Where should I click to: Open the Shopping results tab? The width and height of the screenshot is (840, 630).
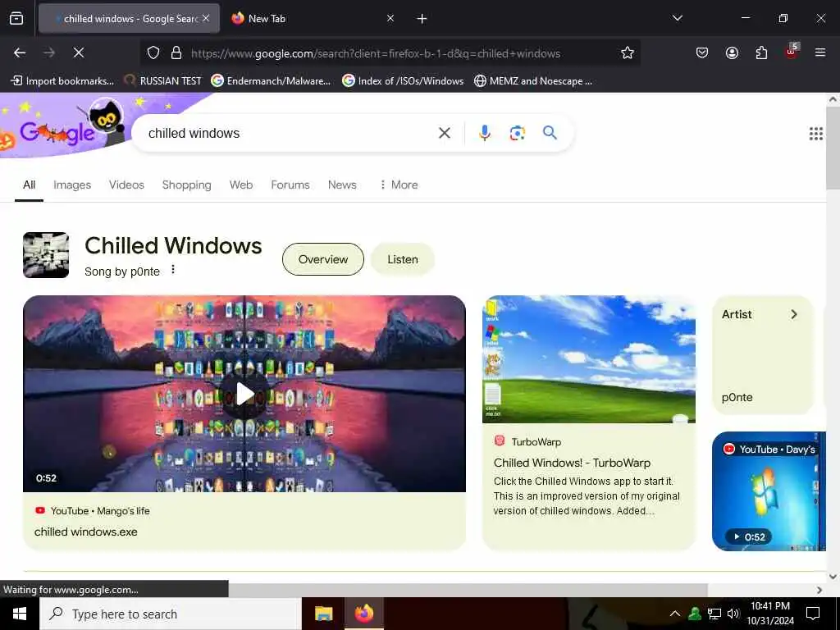186,185
